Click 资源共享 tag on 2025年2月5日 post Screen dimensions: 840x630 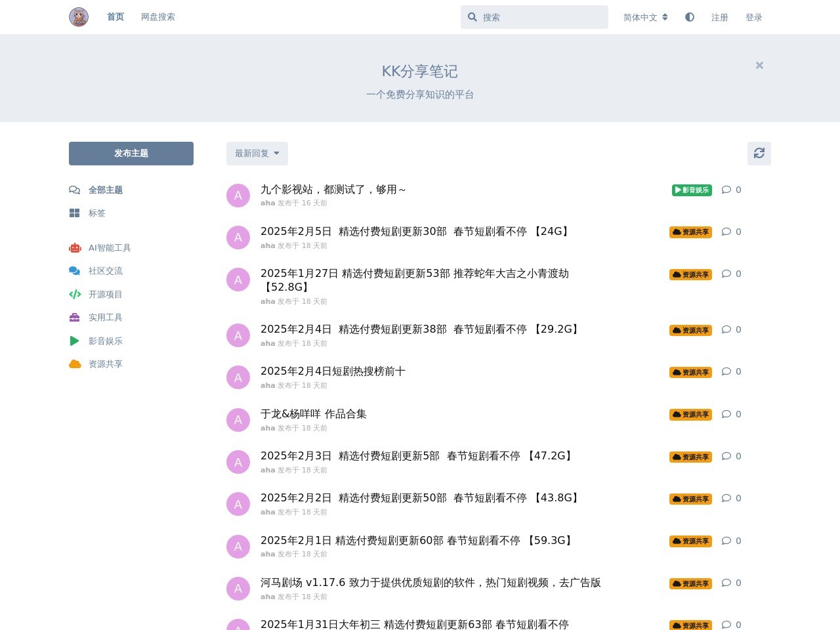[x=690, y=232]
